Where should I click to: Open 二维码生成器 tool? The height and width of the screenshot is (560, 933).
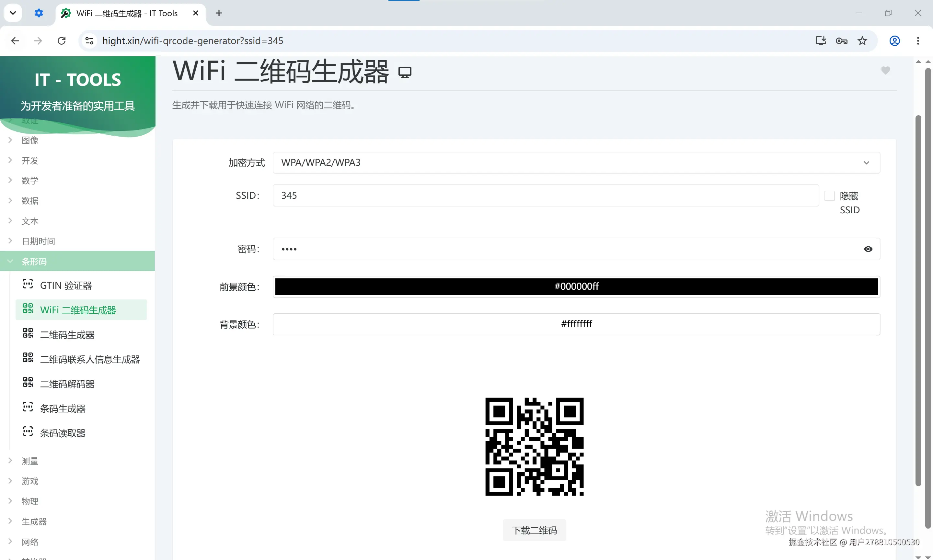81,334
